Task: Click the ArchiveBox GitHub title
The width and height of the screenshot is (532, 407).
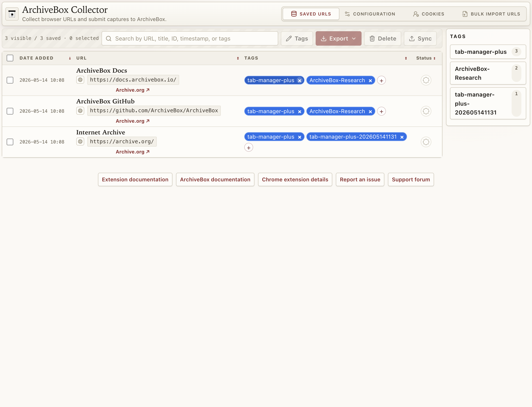Action: coord(105,101)
